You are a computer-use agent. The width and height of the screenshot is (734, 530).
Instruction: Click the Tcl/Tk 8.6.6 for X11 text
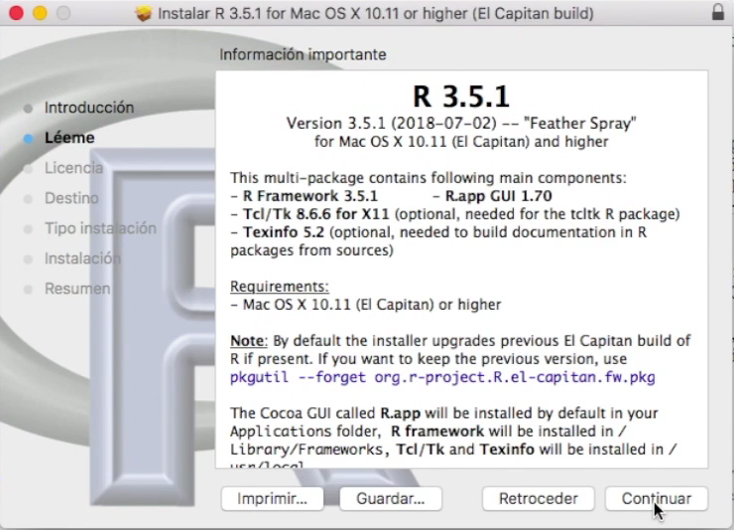[316, 214]
